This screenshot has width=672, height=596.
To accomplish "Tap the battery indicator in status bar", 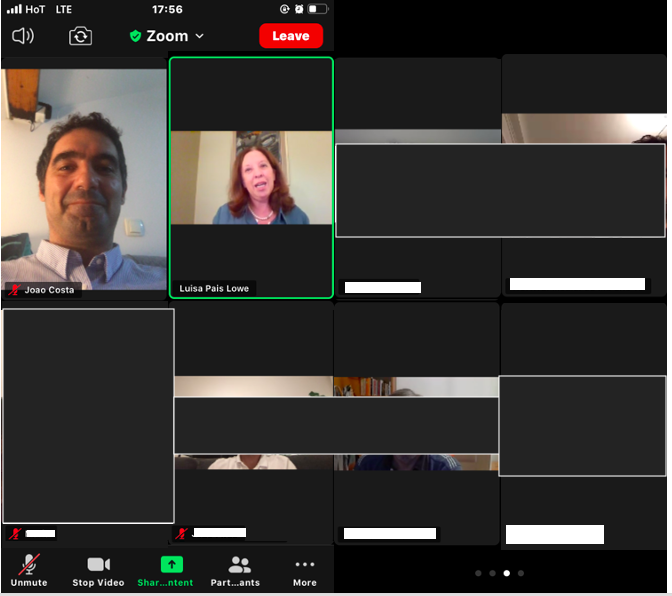I will tap(318, 9).
